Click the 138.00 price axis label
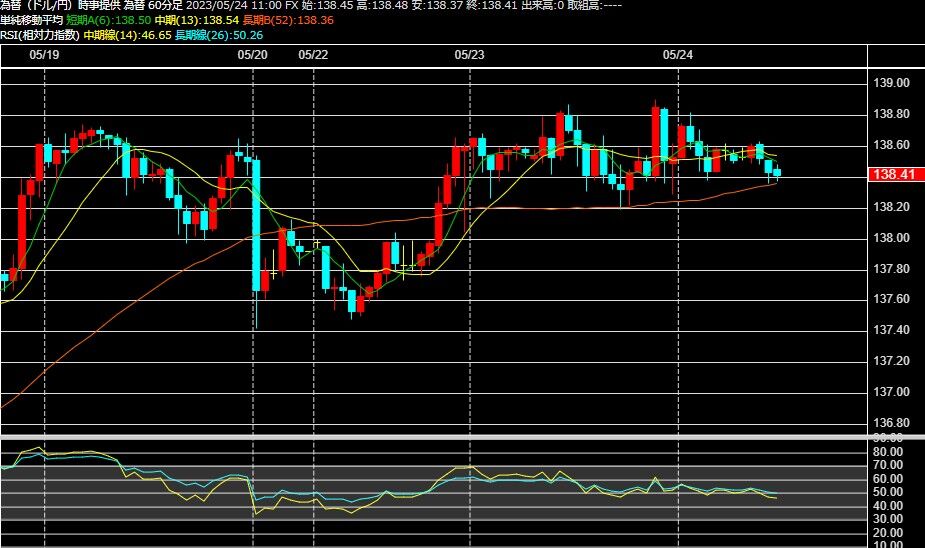This screenshot has width=925, height=548. 891,238
